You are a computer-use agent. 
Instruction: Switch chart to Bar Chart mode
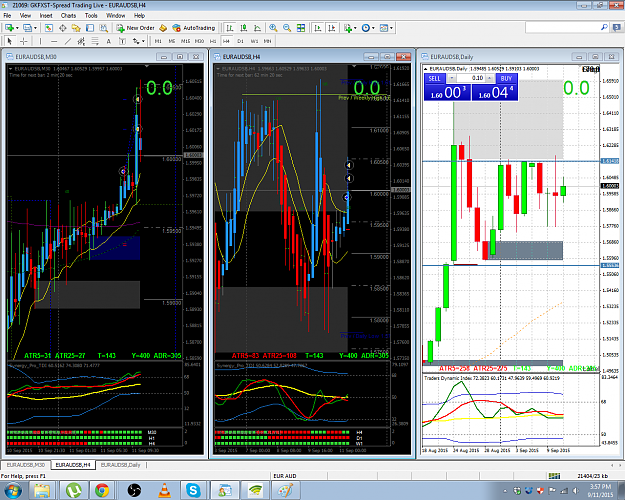(230, 28)
